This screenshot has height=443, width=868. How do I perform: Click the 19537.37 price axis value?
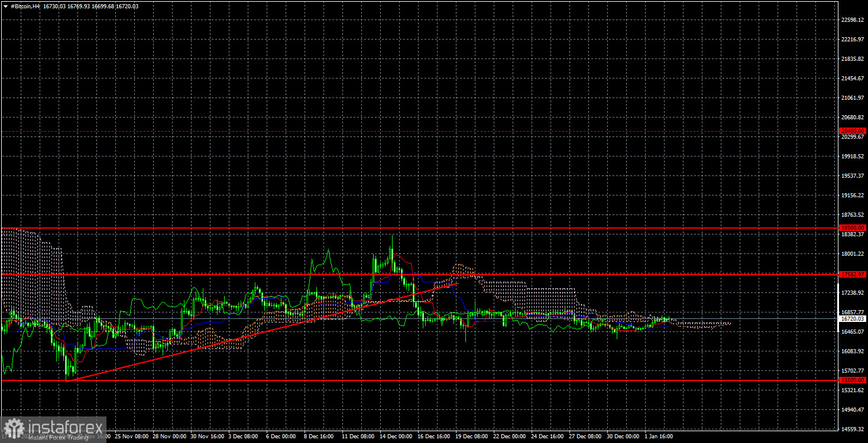pyautogui.click(x=853, y=176)
